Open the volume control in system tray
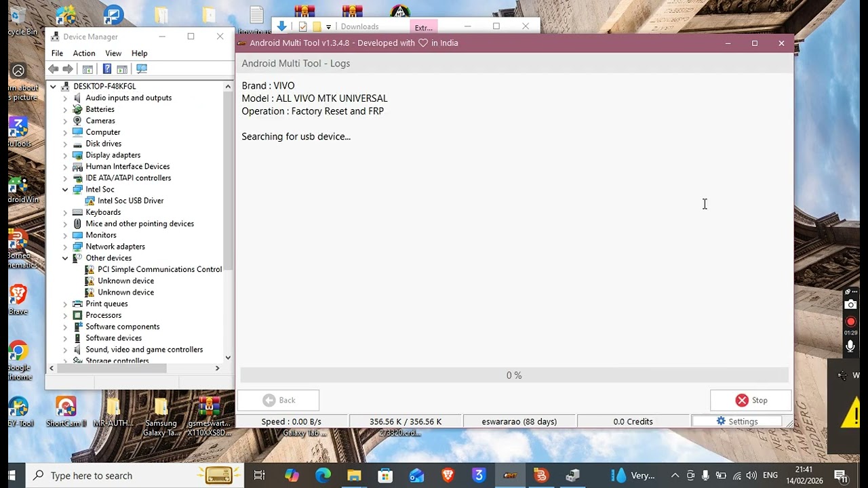The height and width of the screenshot is (488, 868). pos(752,476)
